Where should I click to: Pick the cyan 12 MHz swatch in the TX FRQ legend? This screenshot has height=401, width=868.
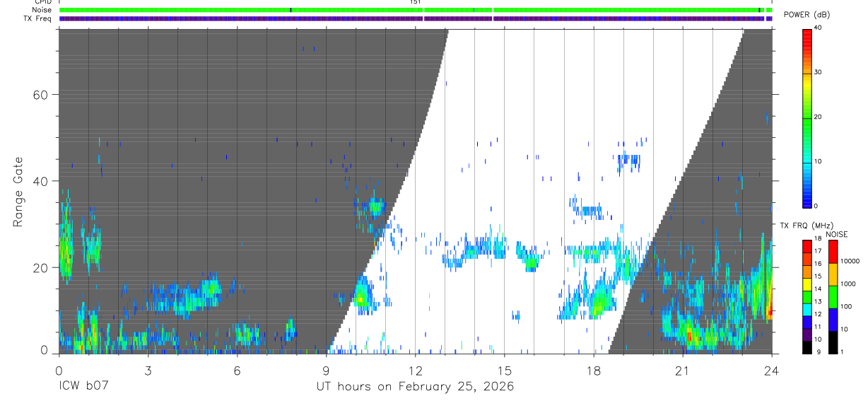(x=807, y=308)
